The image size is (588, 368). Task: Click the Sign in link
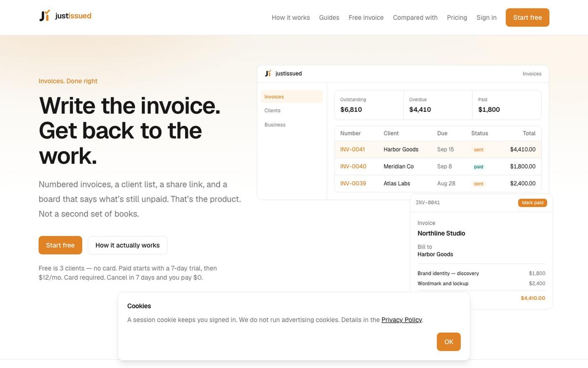click(486, 18)
